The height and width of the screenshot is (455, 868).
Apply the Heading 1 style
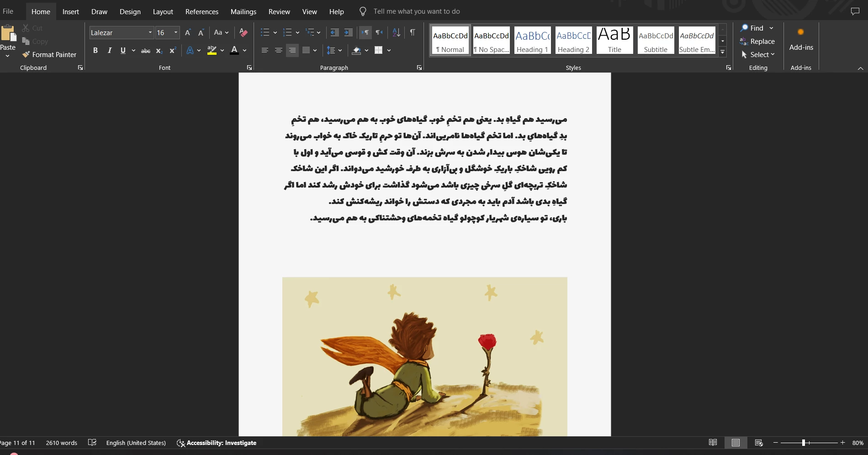533,40
